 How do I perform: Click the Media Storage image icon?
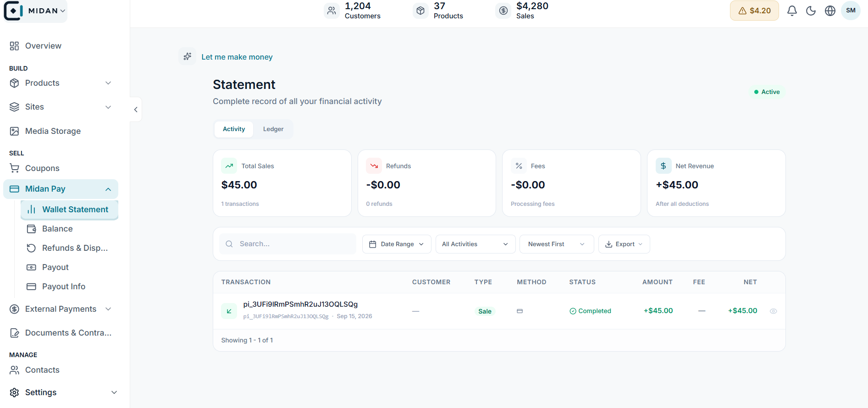(14, 131)
